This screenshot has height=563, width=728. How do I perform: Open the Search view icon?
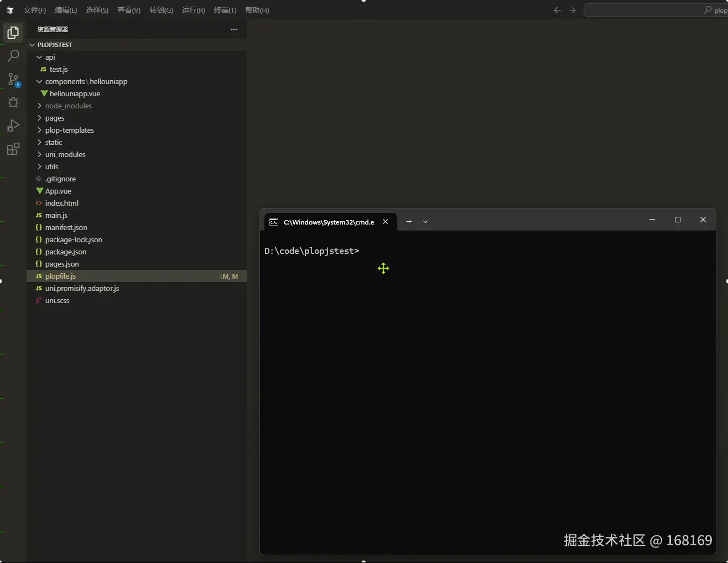[x=13, y=55]
